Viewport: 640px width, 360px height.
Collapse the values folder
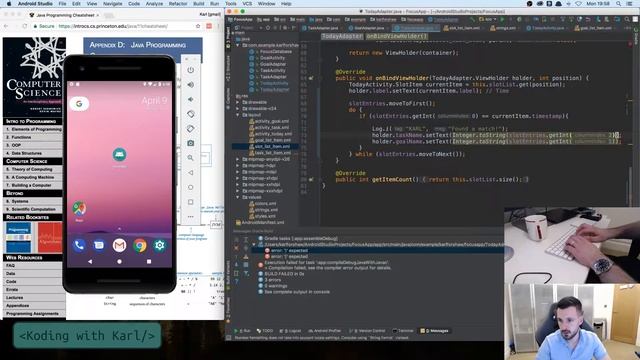[238, 197]
